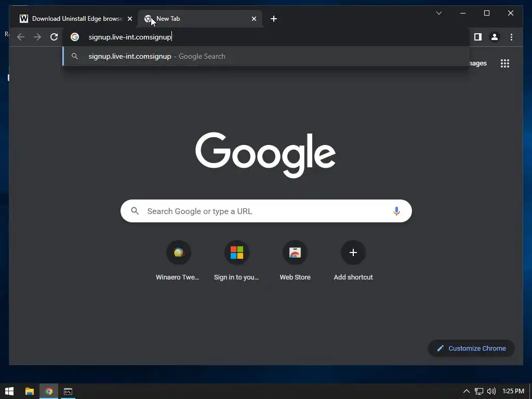Image resolution: width=532 pixels, height=399 pixels.
Task: Open the Winaero Tweaker shortcut
Action: [178, 261]
